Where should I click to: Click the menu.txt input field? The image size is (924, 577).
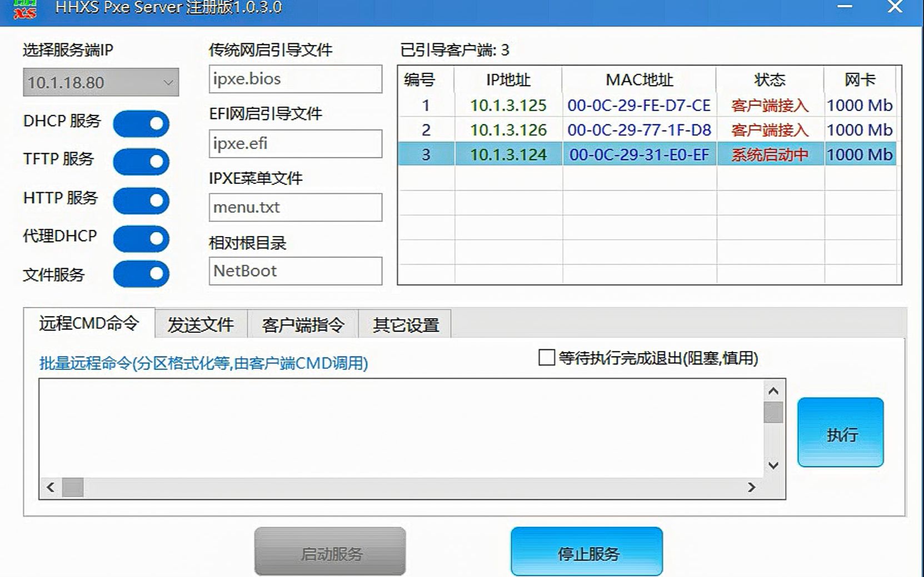pyautogui.click(x=296, y=207)
